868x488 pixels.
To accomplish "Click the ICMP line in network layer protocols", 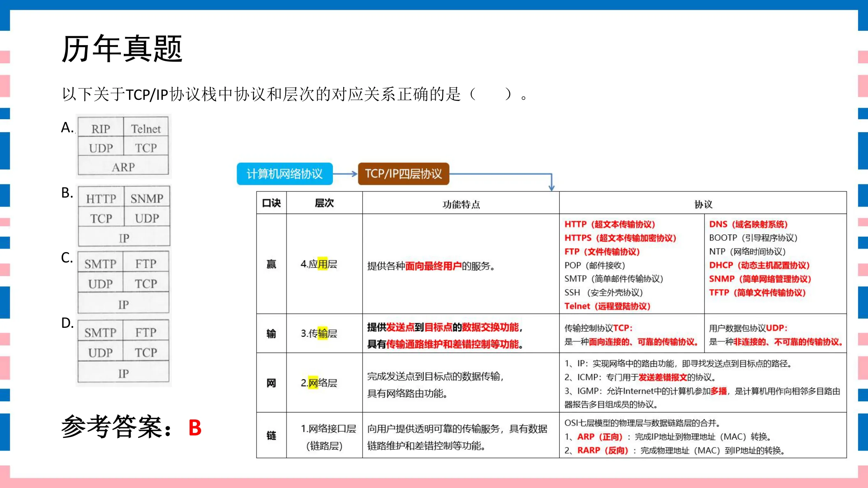I will tap(641, 377).
